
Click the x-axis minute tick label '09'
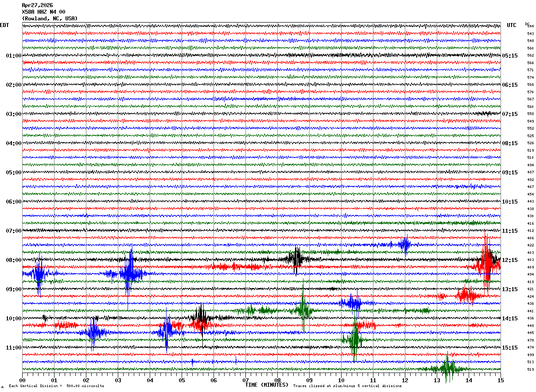tap(309, 380)
